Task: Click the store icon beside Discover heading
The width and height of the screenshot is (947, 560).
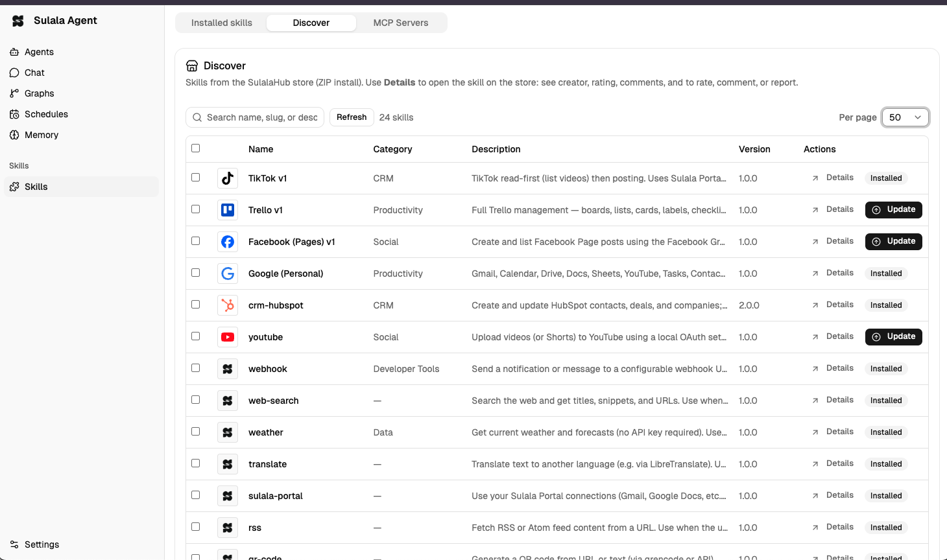Action: pos(192,65)
